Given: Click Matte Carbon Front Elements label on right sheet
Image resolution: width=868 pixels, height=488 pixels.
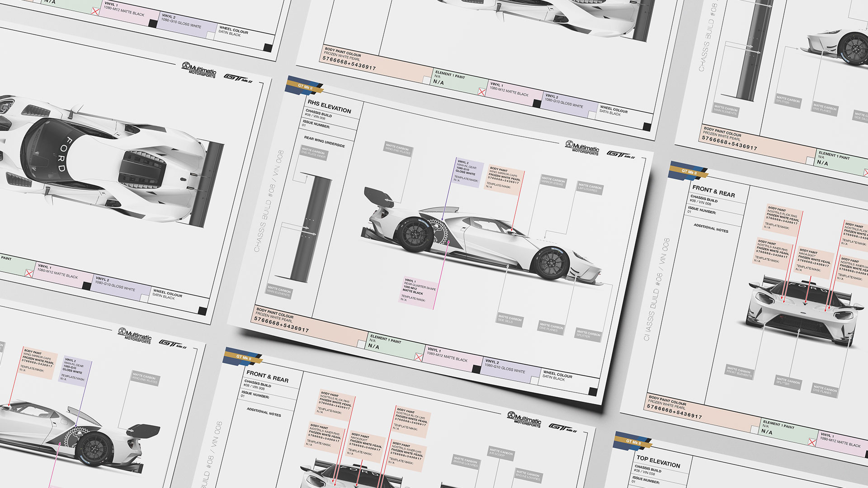Looking at the screenshot, I should click(739, 372).
